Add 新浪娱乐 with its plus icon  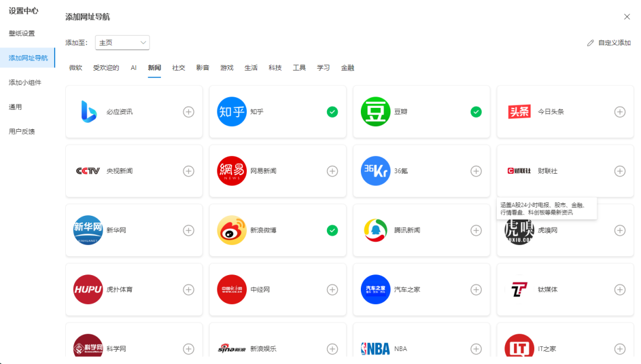pos(332,349)
